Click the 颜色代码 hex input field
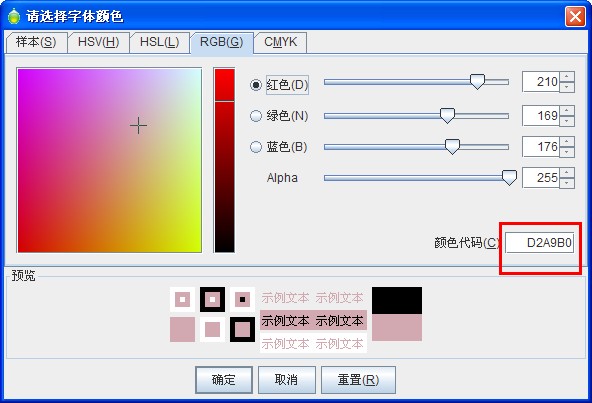The height and width of the screenshot is (403, 592). coord(540,242)
